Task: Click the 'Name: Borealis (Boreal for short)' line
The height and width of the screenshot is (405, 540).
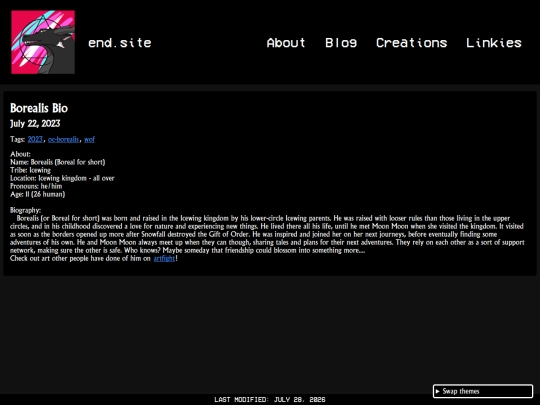Action: (x=58, y=162)
